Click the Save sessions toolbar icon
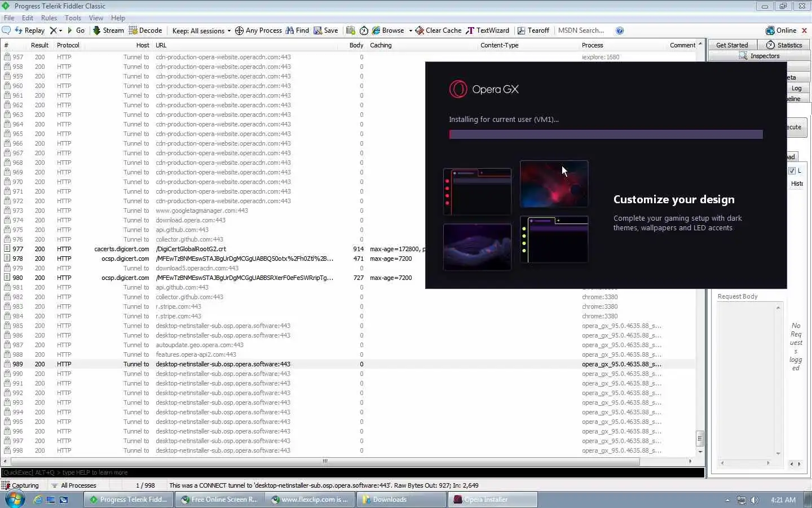812x508 pixels. 318,30
